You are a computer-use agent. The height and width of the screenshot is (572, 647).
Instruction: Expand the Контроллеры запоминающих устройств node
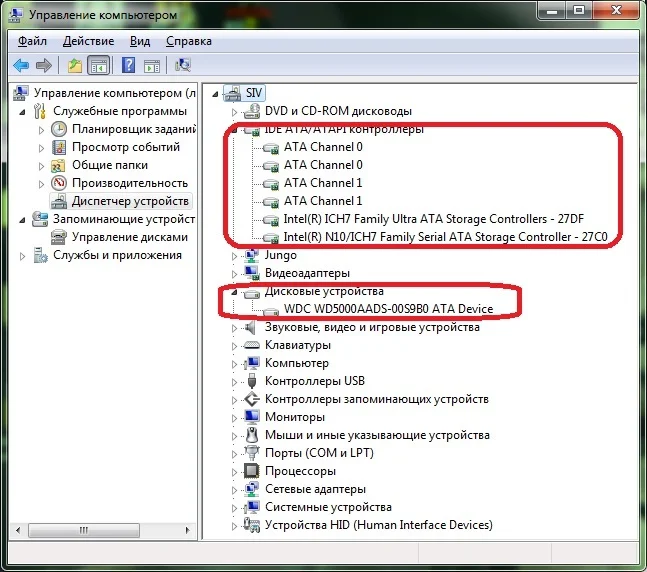click(234, 400)
